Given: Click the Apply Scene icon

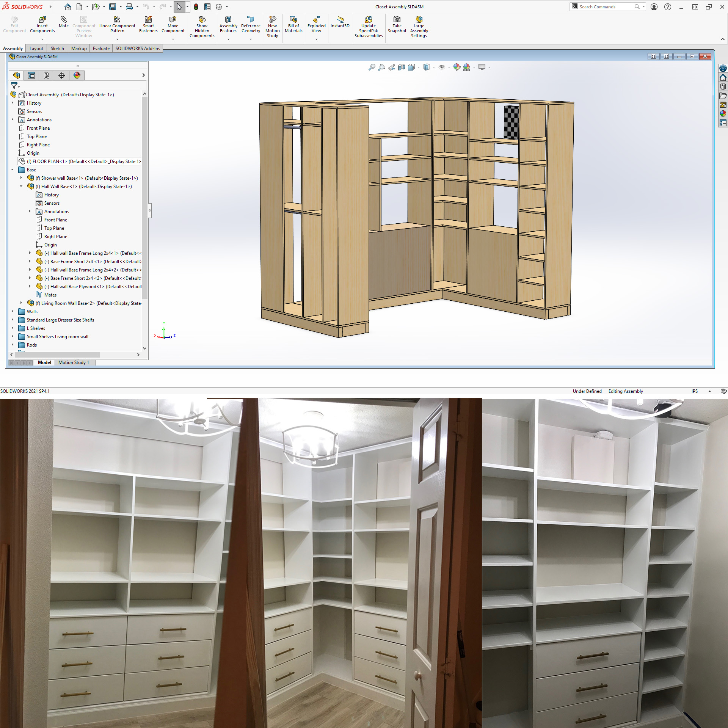Looking at the screenshot, I should [x=467, y=67].
